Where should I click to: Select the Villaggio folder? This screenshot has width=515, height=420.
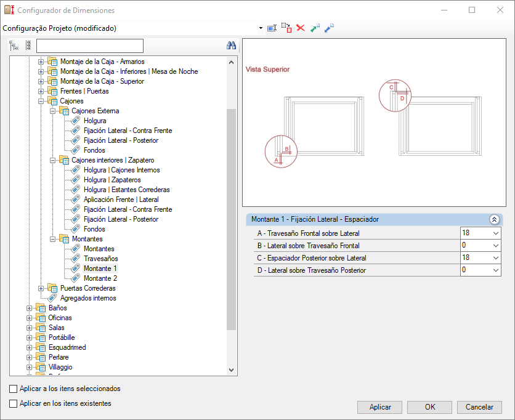(x=60, y=367)
